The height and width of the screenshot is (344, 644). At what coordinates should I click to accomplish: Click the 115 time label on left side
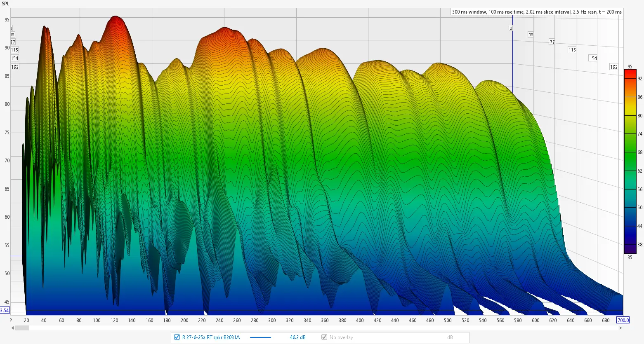(14, 50)
